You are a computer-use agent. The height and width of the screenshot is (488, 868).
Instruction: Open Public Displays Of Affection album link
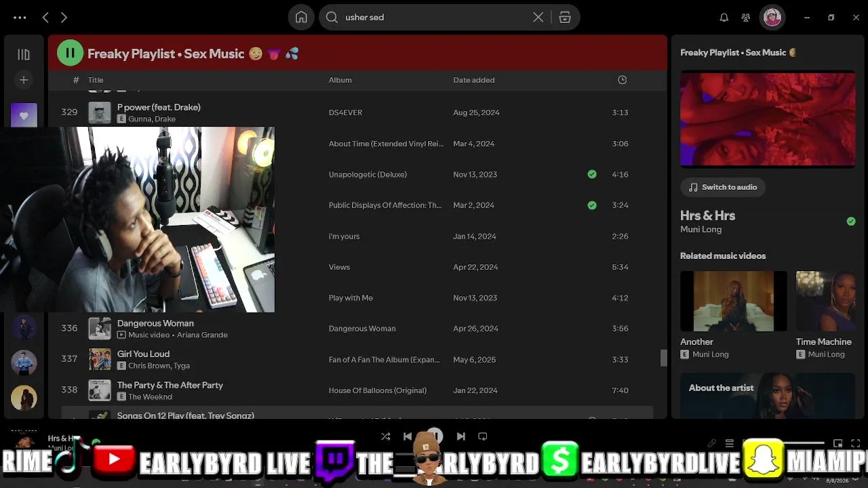pyautogui.click(x=385, y=205)
